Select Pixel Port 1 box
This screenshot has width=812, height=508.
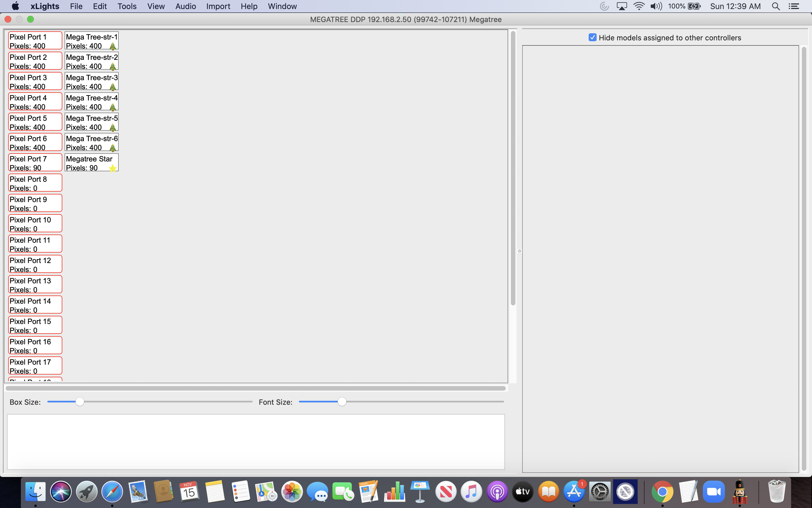tap(35, 41)
